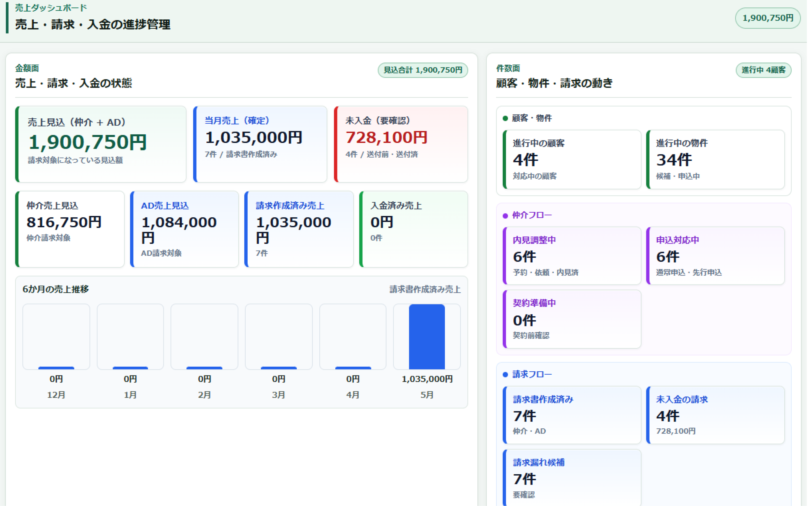The image size is (812, 506).
Task: Select the 請求作成済み売上 card
Action: coord(301,231)
